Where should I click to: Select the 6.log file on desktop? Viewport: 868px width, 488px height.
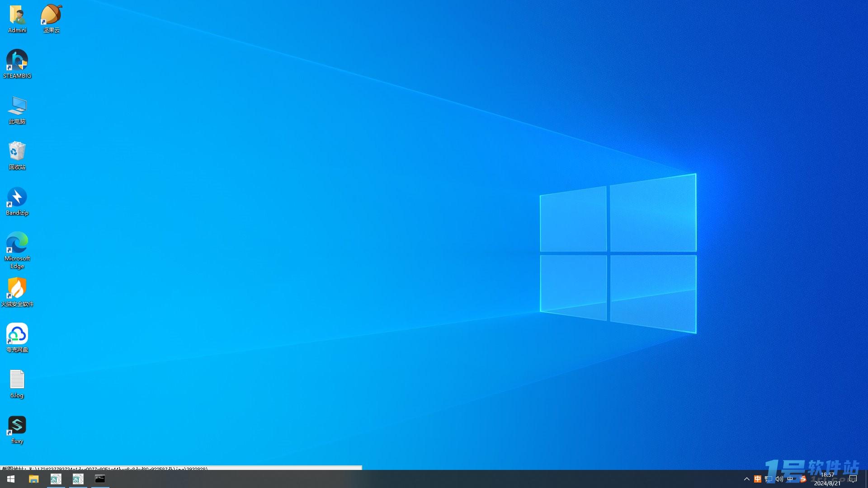tap(17, 384)
